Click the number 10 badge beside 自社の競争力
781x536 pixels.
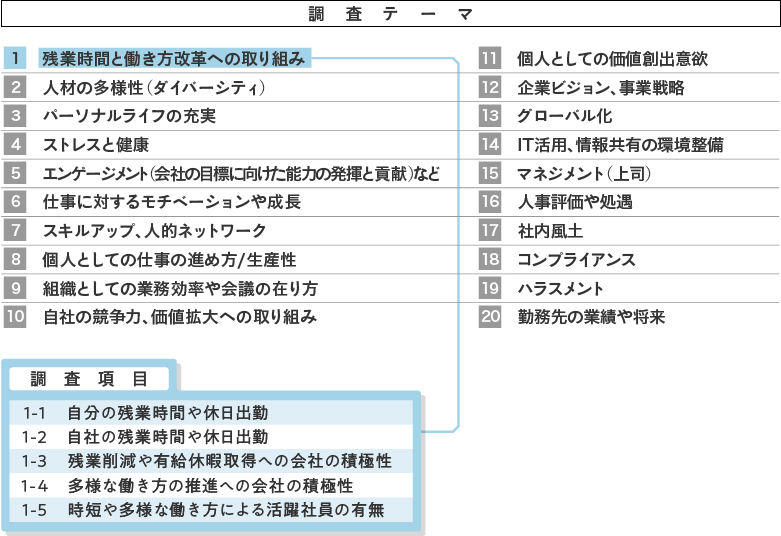[15, 317]
